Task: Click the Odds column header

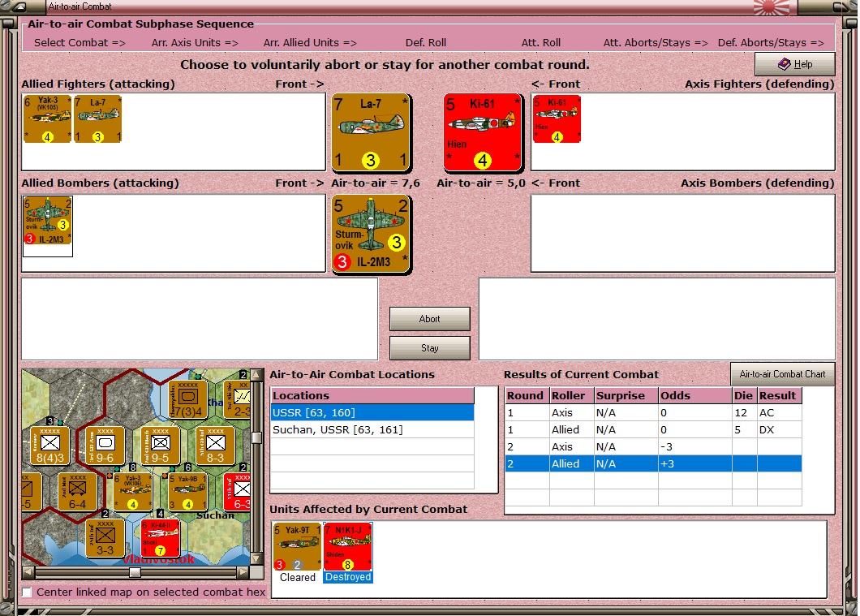Action: [x=695, y=395]
